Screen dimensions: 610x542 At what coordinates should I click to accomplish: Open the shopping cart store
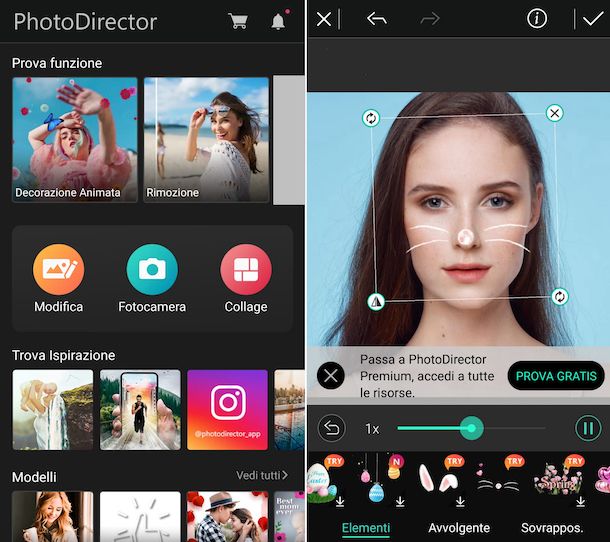pyautogui.click(x=238, y=21)
